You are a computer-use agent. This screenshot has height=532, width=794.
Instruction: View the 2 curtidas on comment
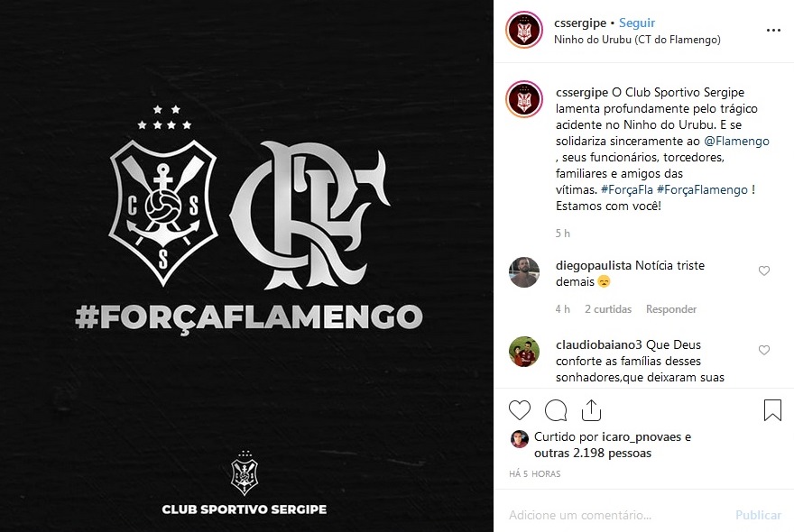tap(608, 308)
